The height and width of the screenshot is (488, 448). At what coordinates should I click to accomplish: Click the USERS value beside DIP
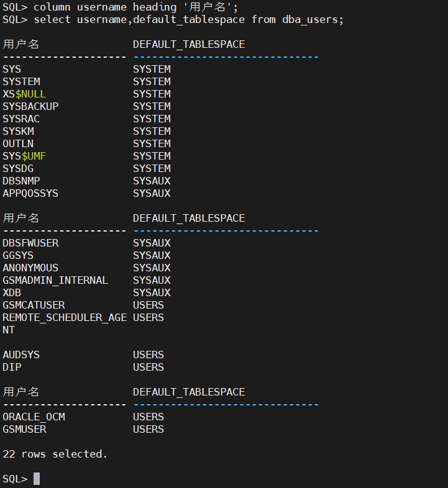click(x=149, y=367)
